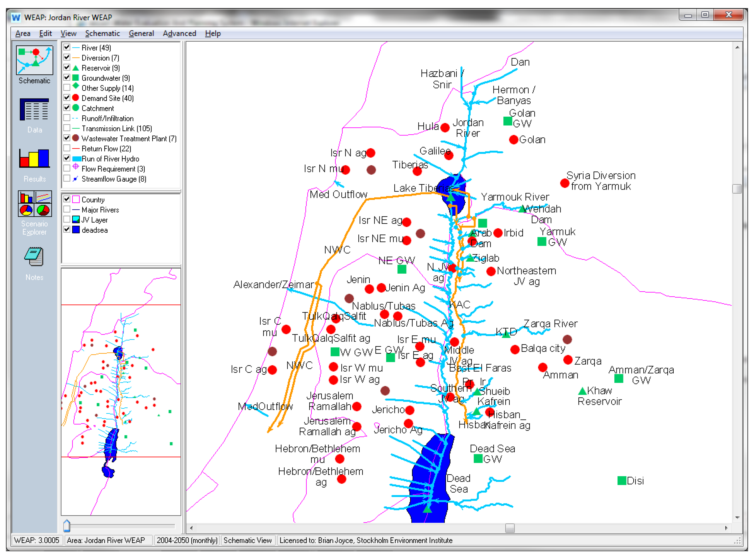
Task: Open the Results view bar chart icon
Action: tap(34, 158)
